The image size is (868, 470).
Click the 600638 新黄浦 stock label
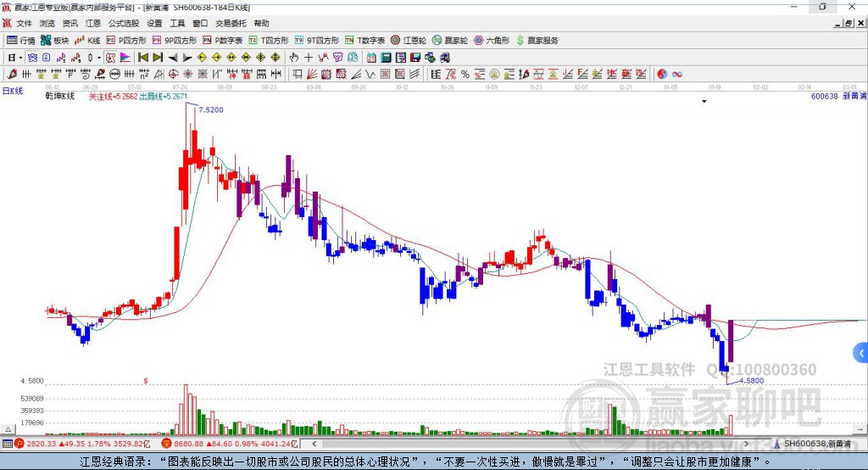click(x=838, y=97)
